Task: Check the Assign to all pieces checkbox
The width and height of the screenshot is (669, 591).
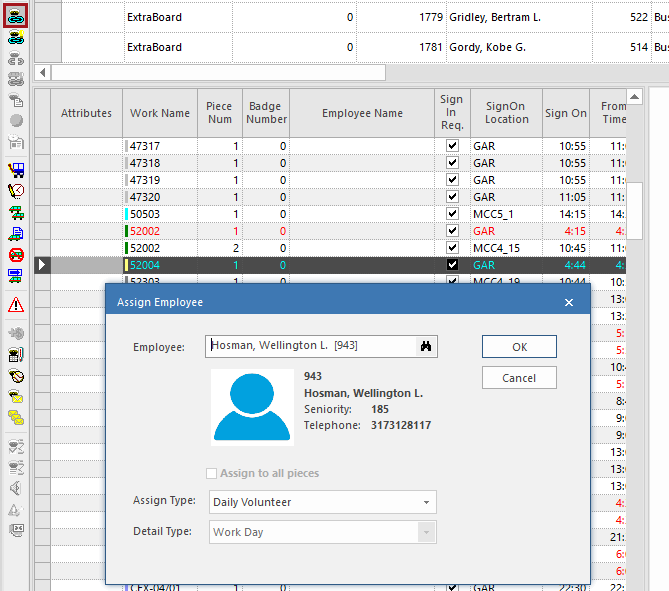Action: click(211, 473)
